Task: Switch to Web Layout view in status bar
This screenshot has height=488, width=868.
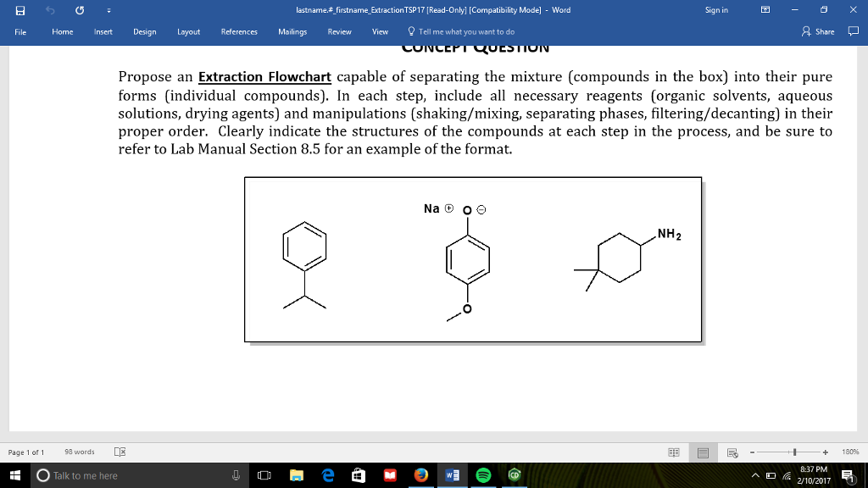Action: click(731, 452)
